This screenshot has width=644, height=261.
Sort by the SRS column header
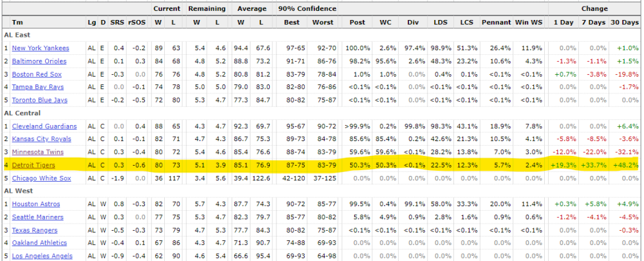coord(117,23)
